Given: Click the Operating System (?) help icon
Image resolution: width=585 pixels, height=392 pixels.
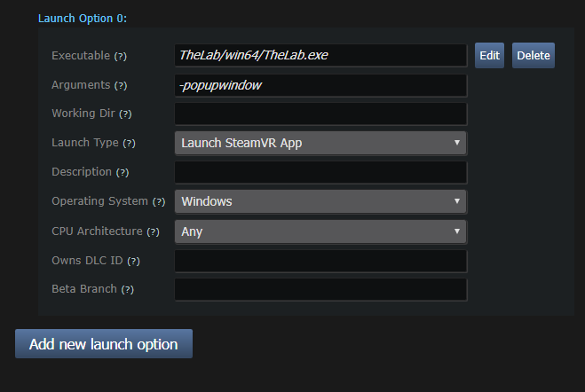Looking at the screenshot, I should point(159,202).
